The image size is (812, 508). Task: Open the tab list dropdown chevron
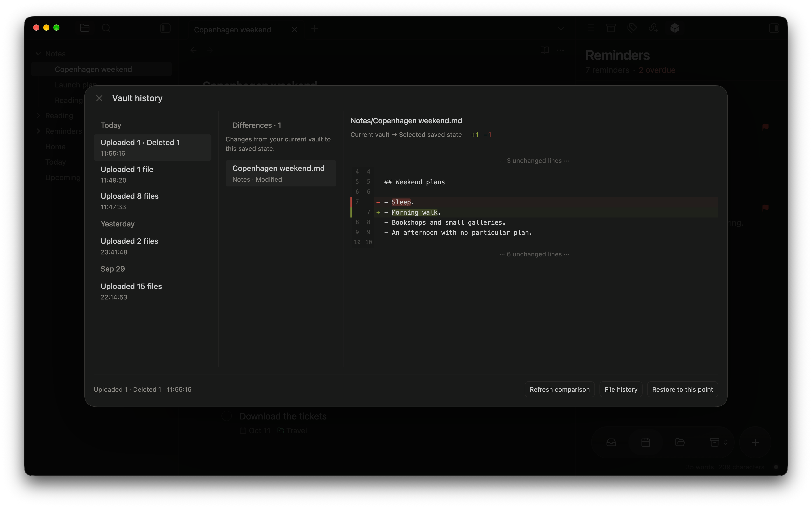click(x=561, y=29)
